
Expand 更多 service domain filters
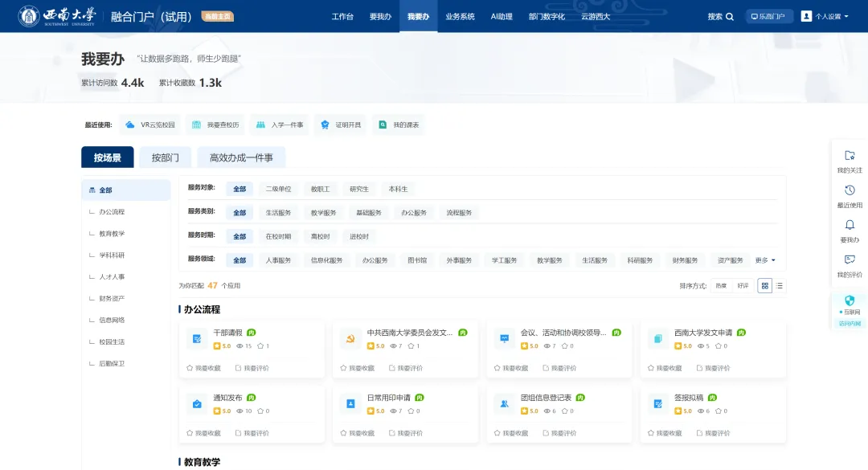pos(765,260)
